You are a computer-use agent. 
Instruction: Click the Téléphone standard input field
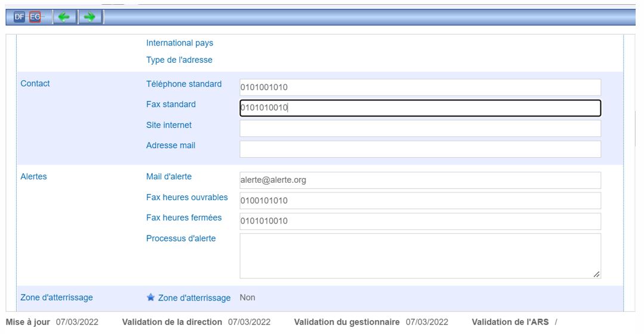420,87
